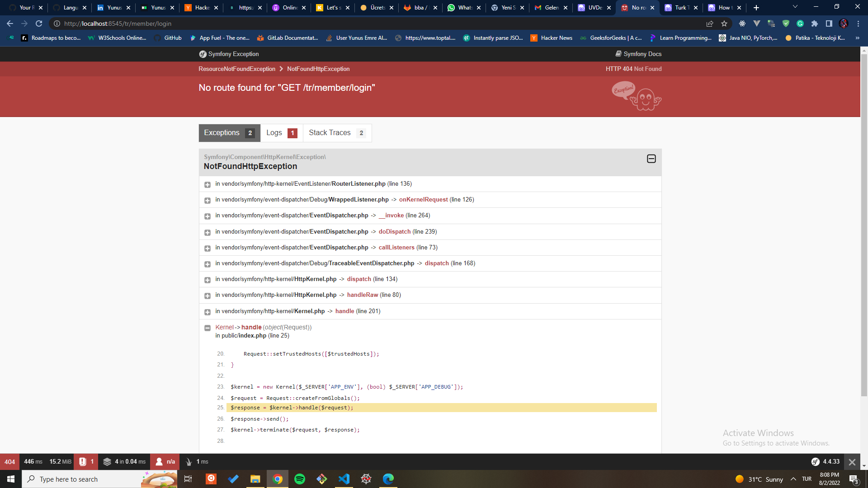The height and width of the screenshot is (488, 868).
Task: Select the Symfony Exception logo in the top bar
Action: tap(202, 54)
